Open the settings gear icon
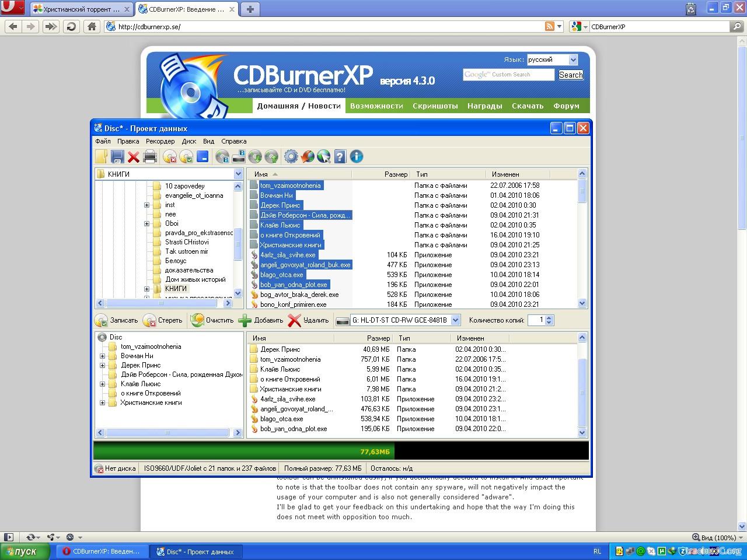This screenshot has height=560, width=747. [x=291, y=156]
